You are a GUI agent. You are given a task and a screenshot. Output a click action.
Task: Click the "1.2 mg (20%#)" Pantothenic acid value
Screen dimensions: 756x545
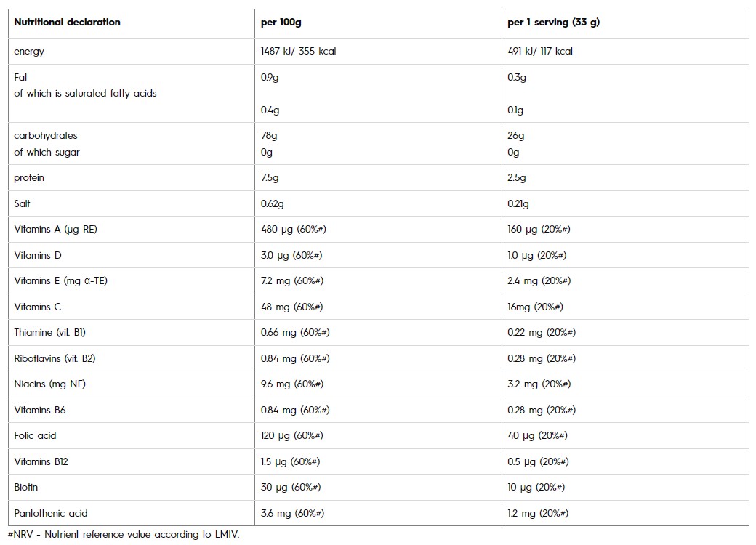tap(538, 513)
